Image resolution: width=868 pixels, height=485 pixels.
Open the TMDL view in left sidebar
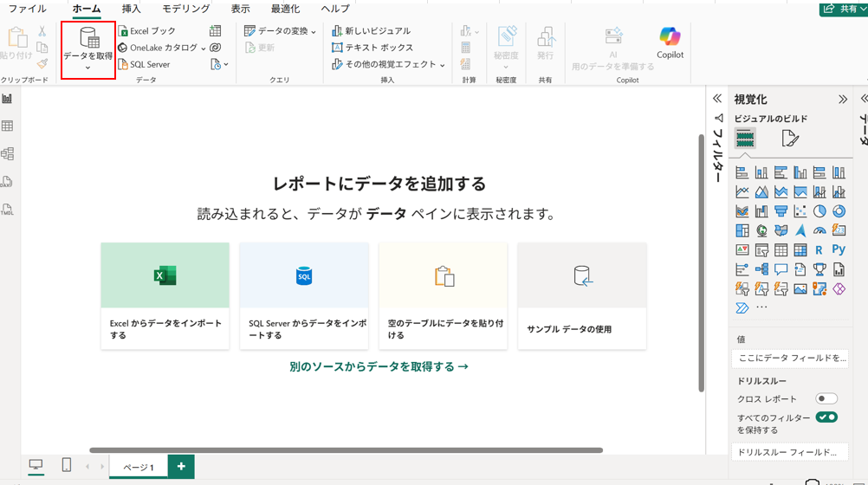pos(7,210)
